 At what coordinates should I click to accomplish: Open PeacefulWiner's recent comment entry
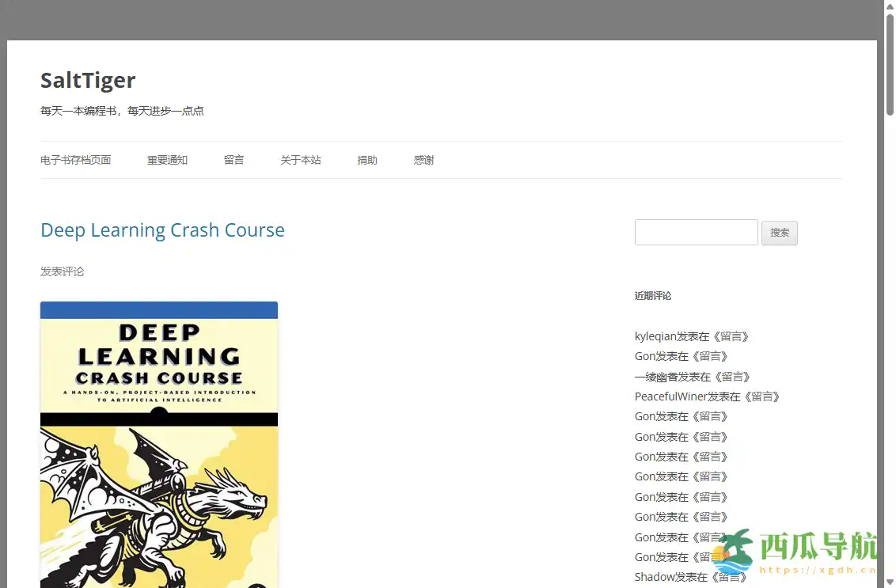(670, 396)
